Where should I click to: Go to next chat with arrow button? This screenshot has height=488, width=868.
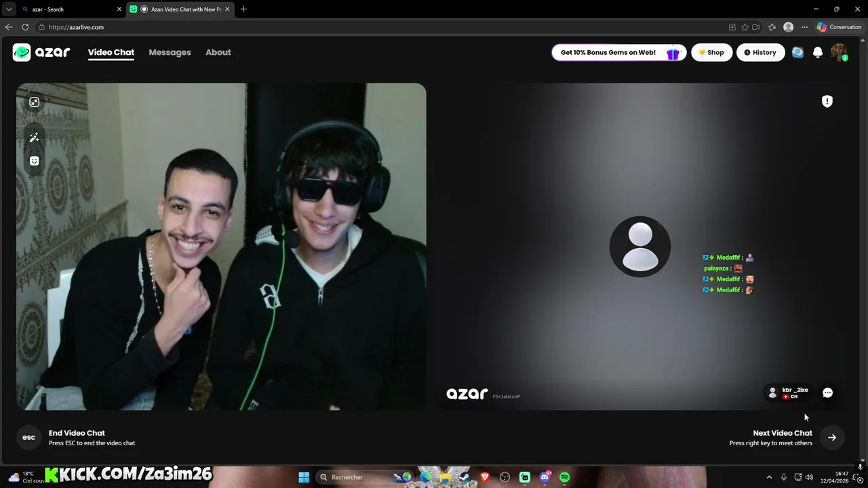(832, 437)
